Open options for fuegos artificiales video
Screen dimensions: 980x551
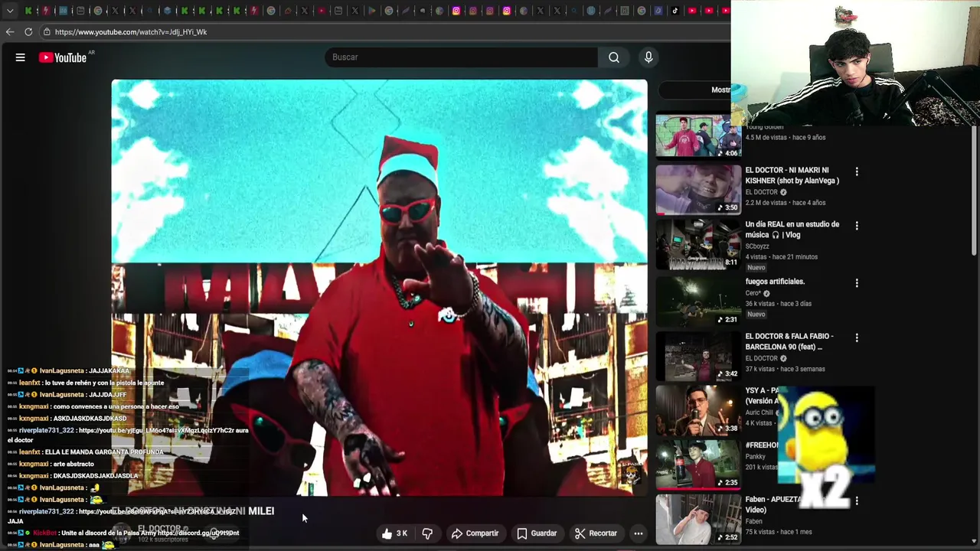click(857, 283)
